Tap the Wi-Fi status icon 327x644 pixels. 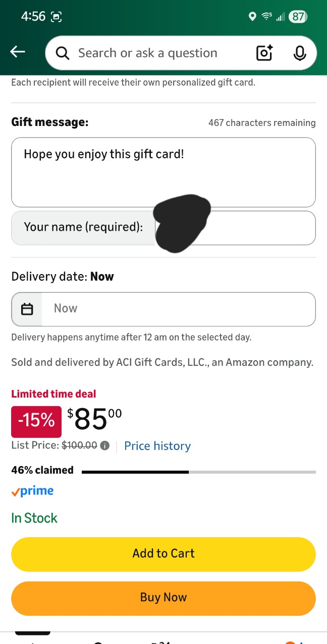266,17
